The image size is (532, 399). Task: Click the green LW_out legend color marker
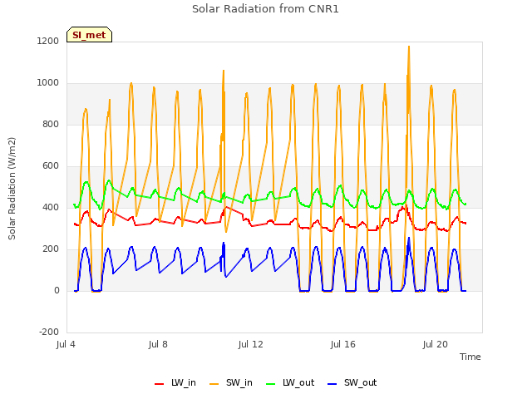coord(271,384)
